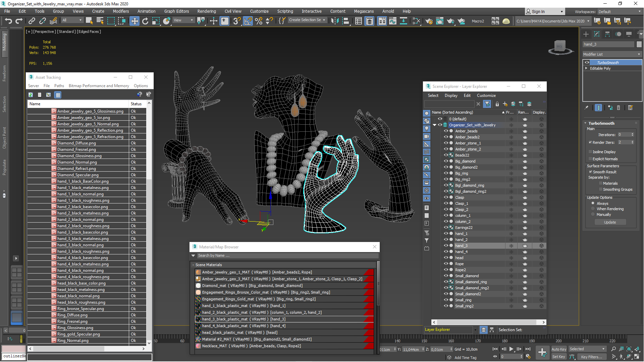Uncheck the Smooth Result checkbox
Image resolution: width=644 pixels, height=362 pixels.
coord(590,172)
